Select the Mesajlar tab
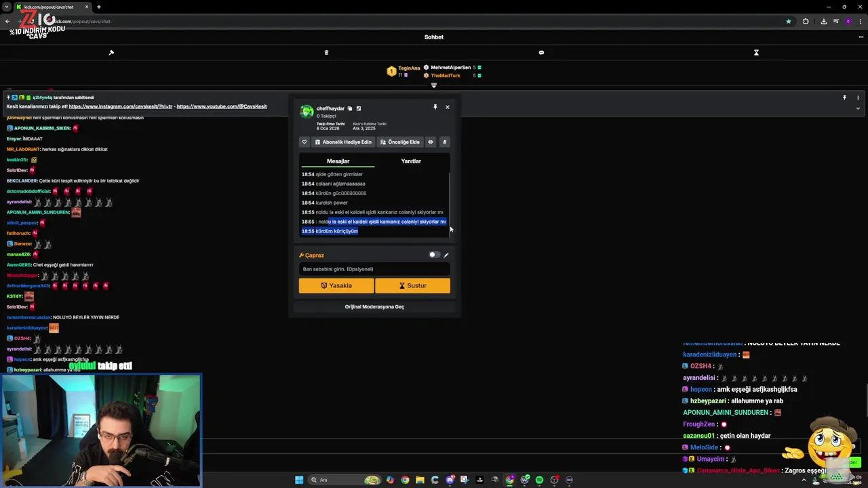The height and width of the screenshot is (488, 868). point(338,161)
